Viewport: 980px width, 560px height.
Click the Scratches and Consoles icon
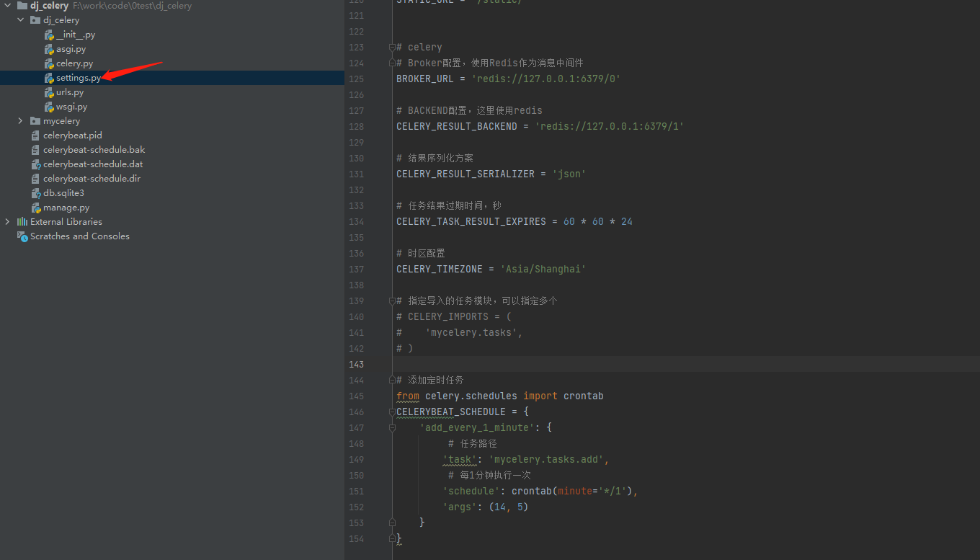point(22,236)
